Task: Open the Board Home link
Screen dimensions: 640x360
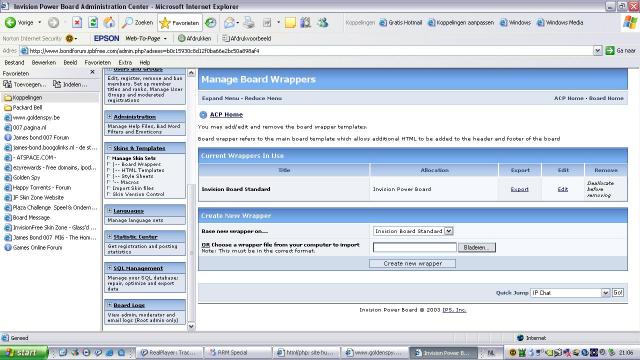Action: coord(606,98)
